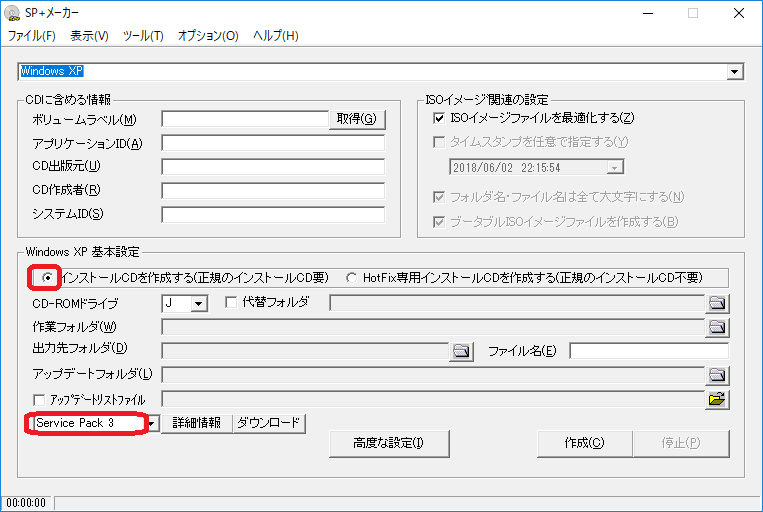
Task: Click the 出力先フォルダ(D) path field
Action: (x=305, y=351)
